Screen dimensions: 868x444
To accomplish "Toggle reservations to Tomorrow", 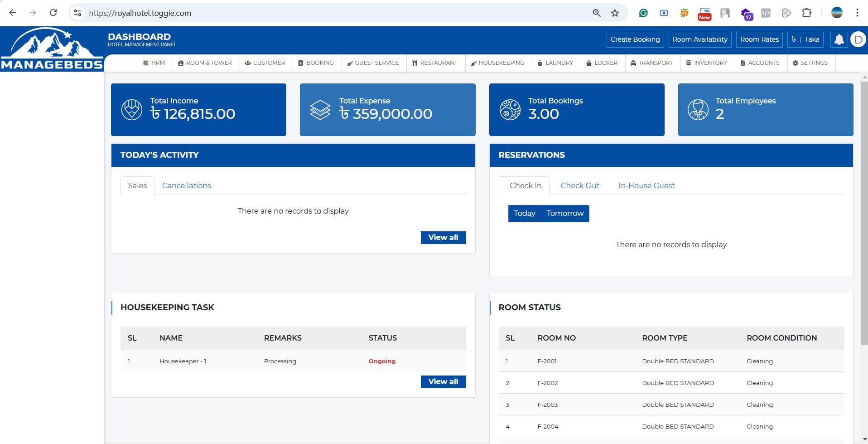I will click(x=565, y=213).
